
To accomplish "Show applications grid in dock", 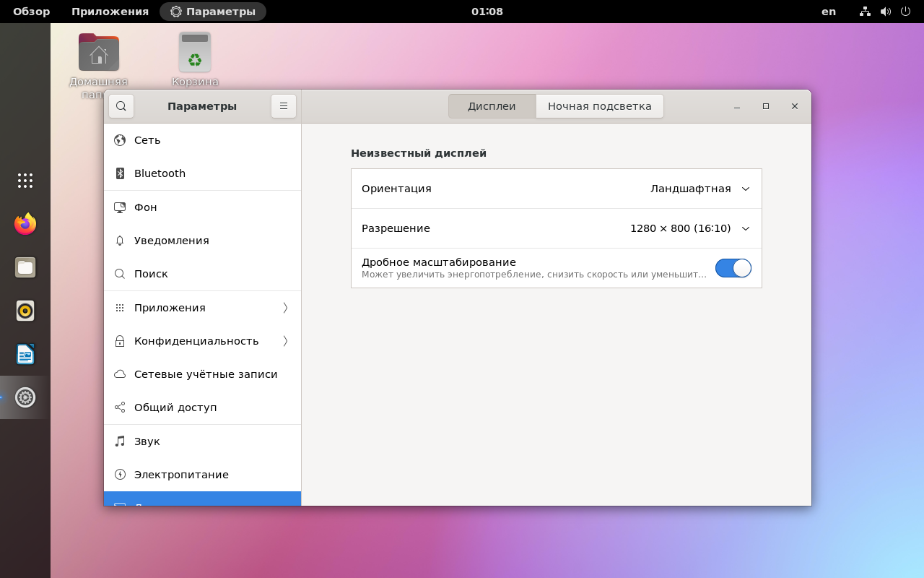I will [25, 181].
